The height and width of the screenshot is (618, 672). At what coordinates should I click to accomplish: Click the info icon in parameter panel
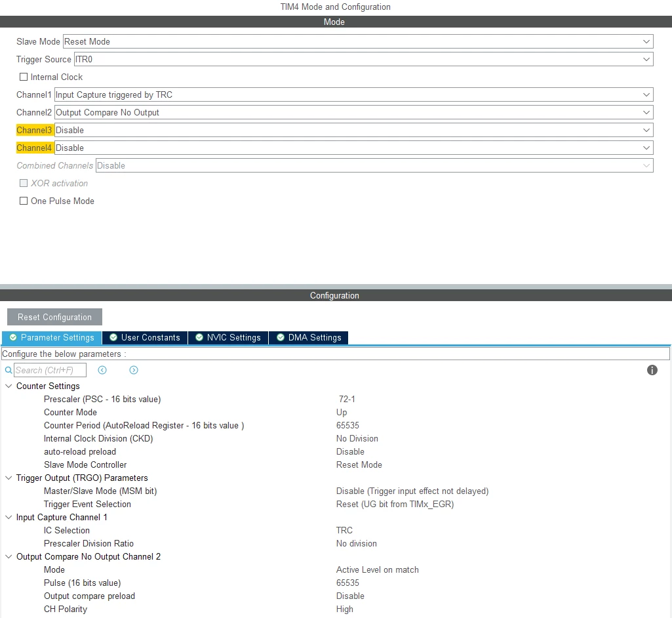click(652, 370)
